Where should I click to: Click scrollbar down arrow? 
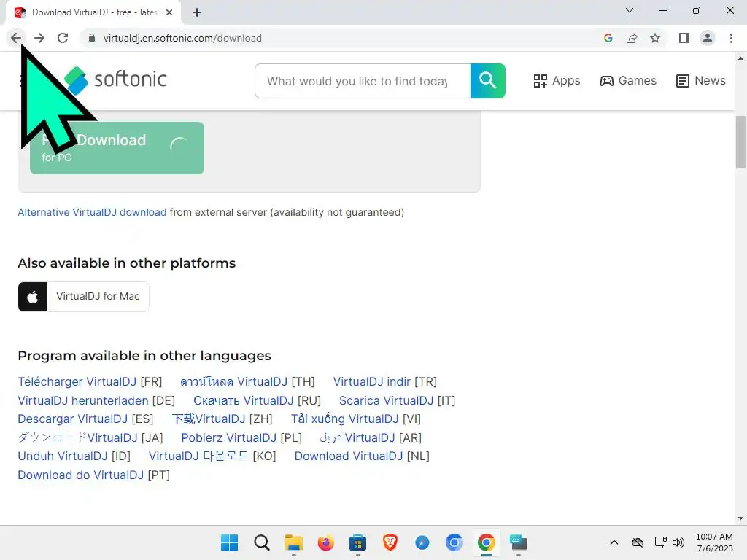click(x=740, y=518)
